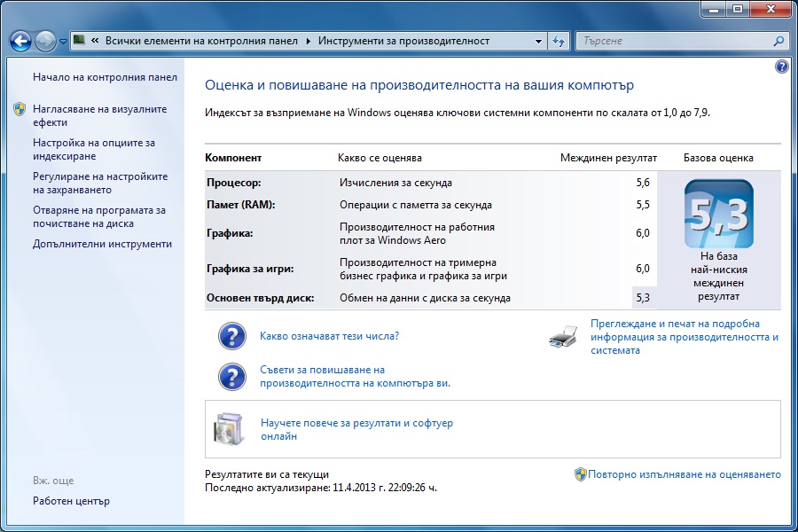Click question icon beside Съвети за повишаване
The image size is (798, 532).
(x=232, y=377)
